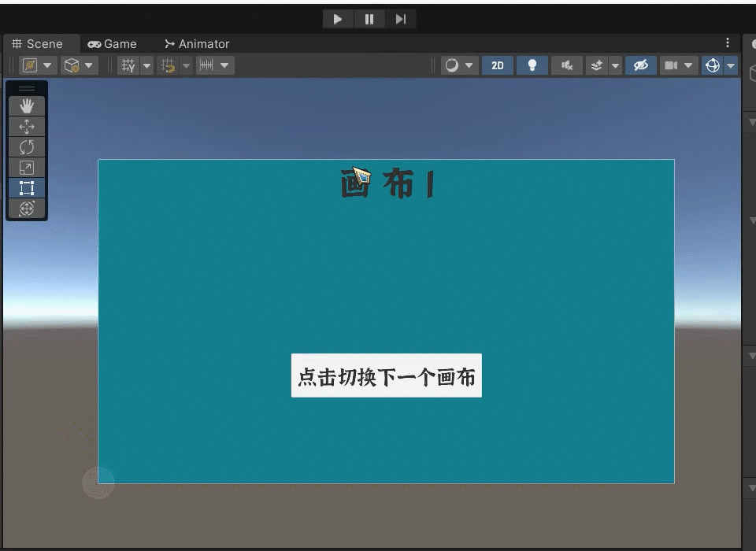Toggle scene effects button
The width and height of the screenshot is (756, 551).
[x=597, y=65]
